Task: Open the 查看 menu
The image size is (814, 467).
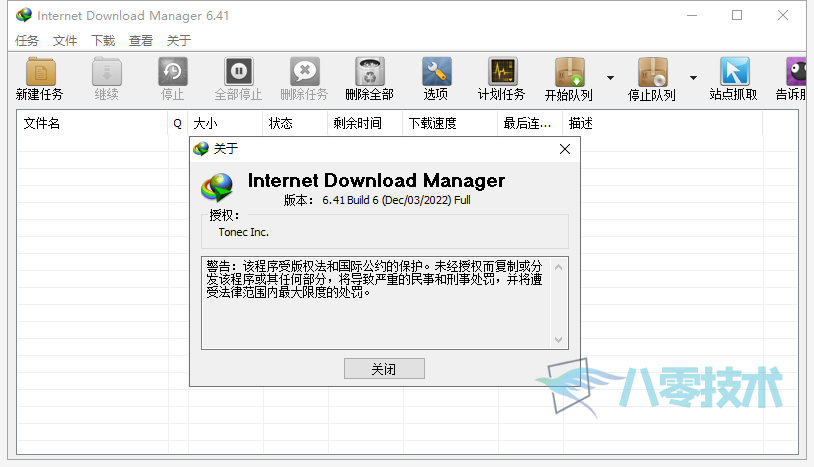Action: tap(141, 40)
